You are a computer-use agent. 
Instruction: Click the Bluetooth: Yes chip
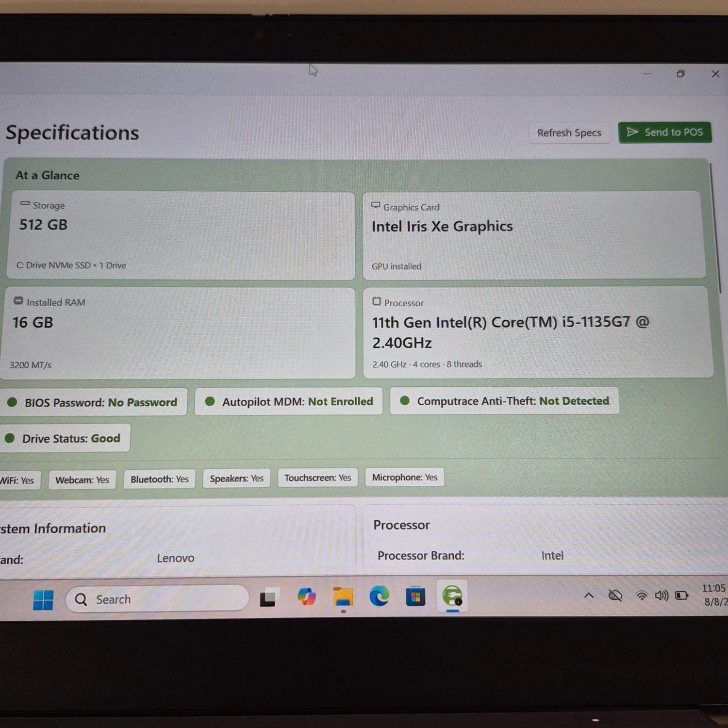point(159,479)
